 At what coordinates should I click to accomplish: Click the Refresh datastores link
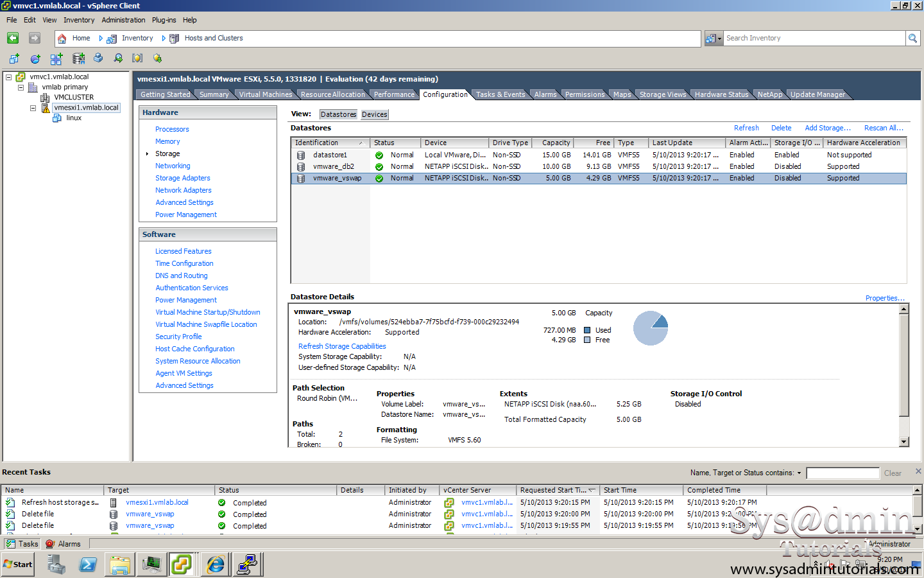pos(746,128)
